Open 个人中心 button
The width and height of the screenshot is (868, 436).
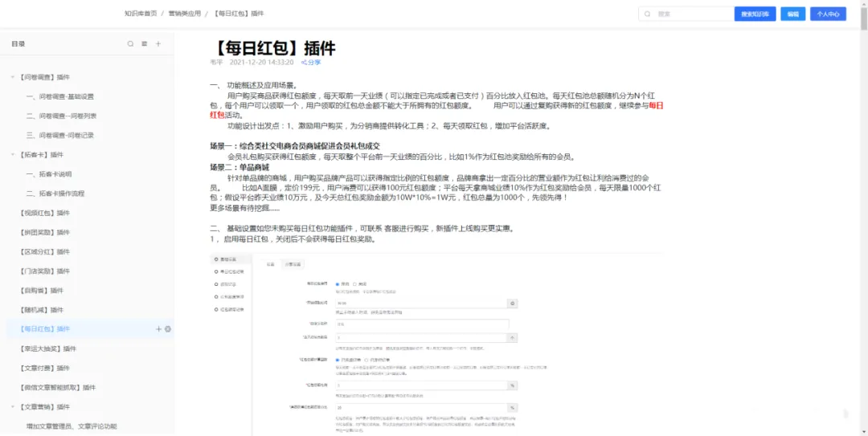(828, 14)
